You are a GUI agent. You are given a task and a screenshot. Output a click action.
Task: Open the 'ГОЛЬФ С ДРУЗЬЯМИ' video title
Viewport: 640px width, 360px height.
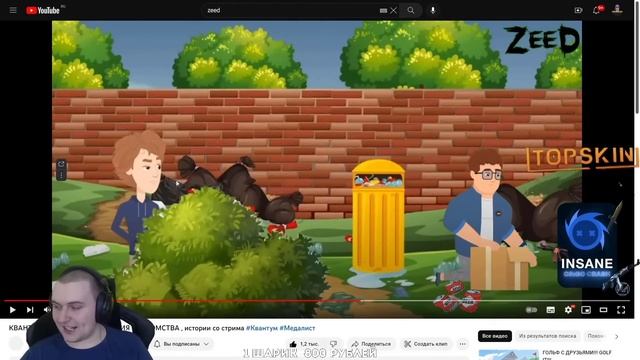click(x=577, y=352)
